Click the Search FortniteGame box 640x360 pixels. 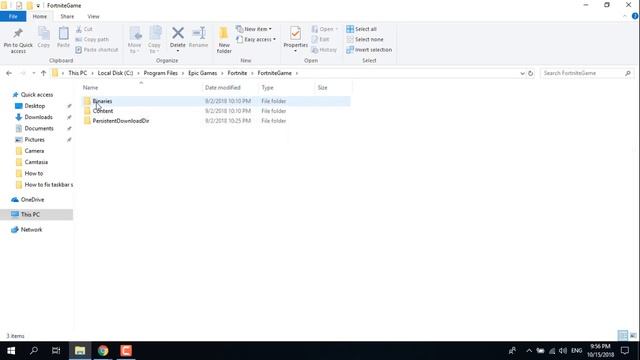click(587, 73)
